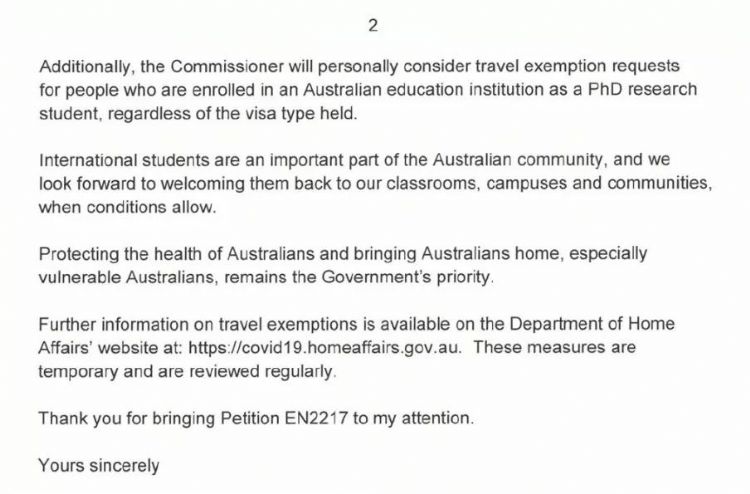Click 'vulnerable Australians' at line start
This screenshot has height=494, width=750.
point(128,277)
